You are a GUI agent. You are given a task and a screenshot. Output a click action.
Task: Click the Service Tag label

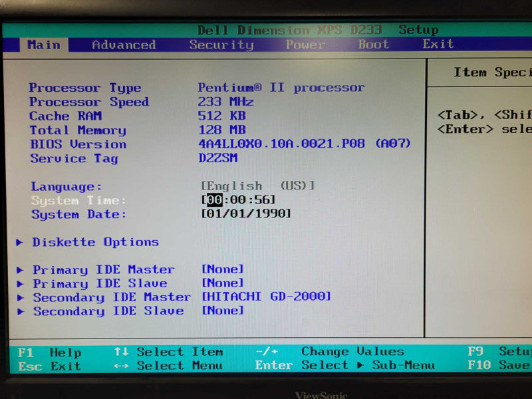tap(74, 158)
